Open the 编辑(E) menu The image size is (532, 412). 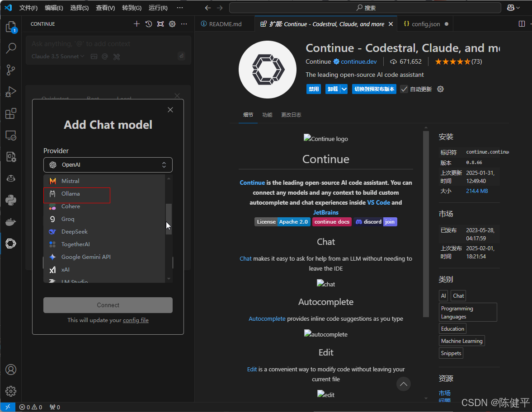tap(54, 8)
